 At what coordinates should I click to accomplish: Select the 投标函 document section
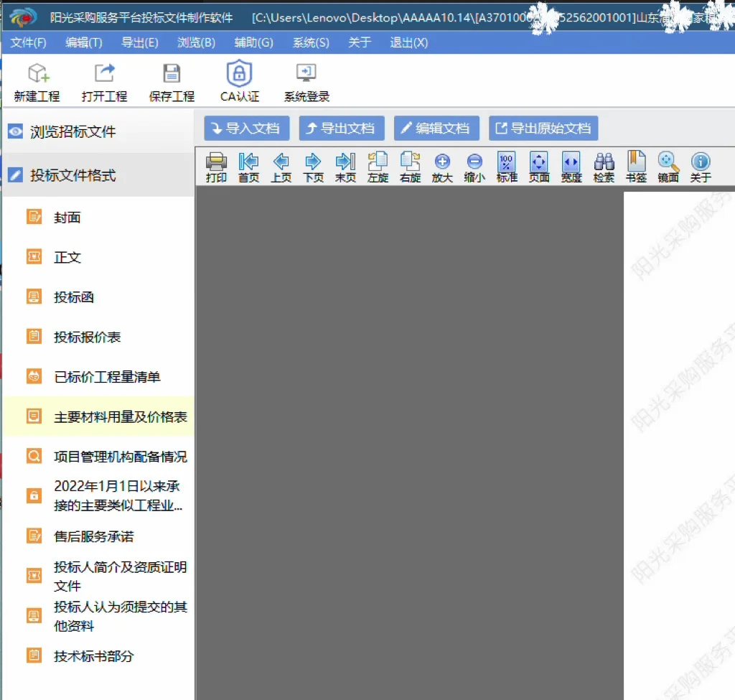[x=75, y=297]
